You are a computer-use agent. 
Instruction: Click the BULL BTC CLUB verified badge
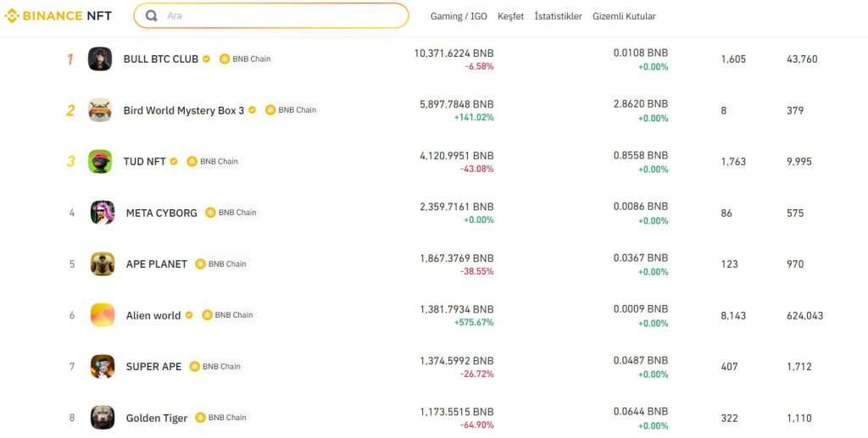206,58
